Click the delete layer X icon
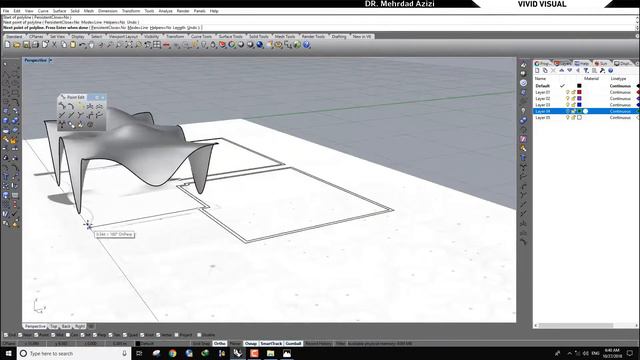The height and width of the screenshot is (360, 640). 553,71
